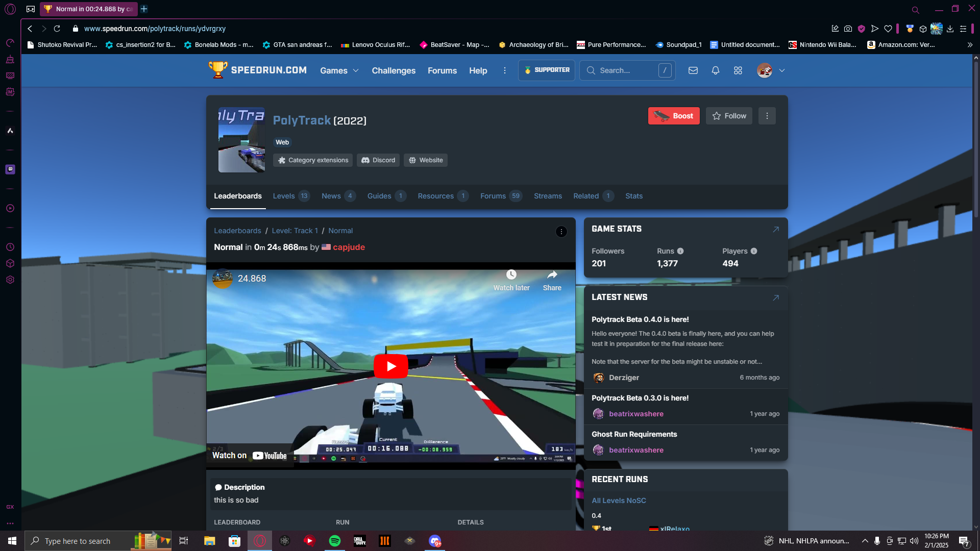The height and width of the screenshot is (551, 980).
Task: Open the user avatar dropdown chevron
Action: click(x=781, y=70)
